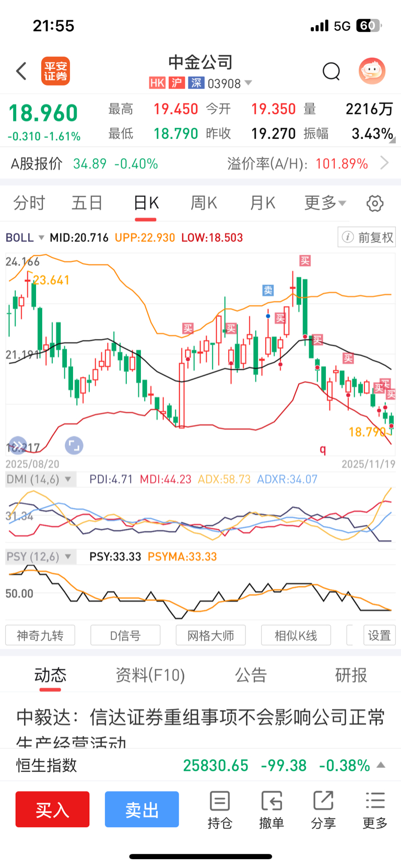Tap 昨收 value 19.270
This screenshot has width=401, height=868.
[274, 134]
